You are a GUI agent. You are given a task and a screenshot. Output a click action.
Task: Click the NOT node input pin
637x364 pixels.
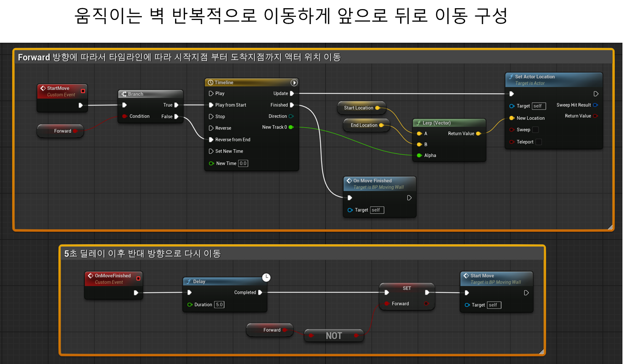[311, 336]
